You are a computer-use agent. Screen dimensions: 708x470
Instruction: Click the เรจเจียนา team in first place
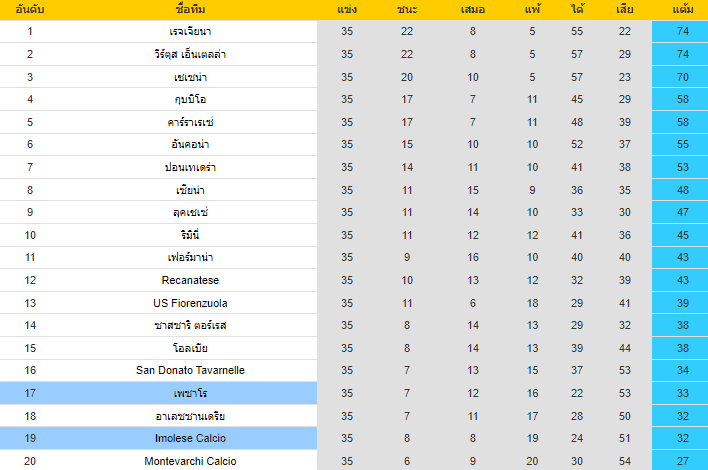click(190, 31)
